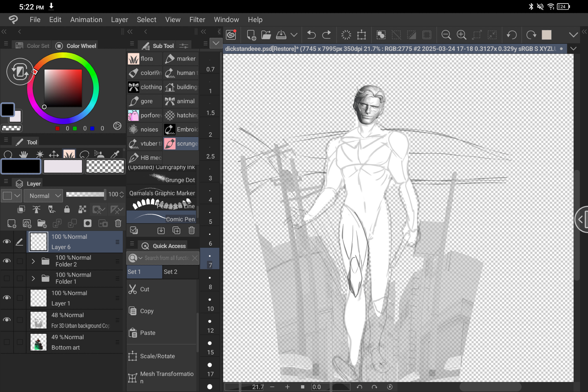This screenshot has width=588, height=392.
Task: Toggle visibility of Folder 1
Action: [x=7, y=278]
